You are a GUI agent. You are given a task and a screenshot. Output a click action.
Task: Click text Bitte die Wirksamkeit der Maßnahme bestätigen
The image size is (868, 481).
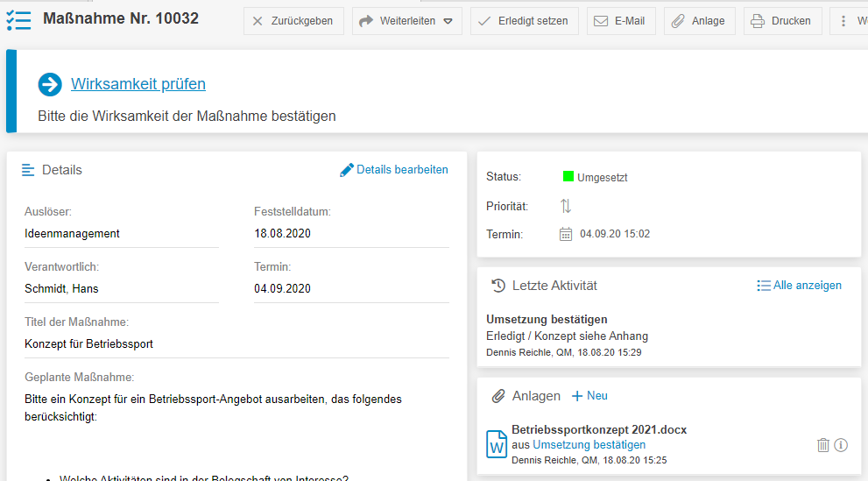[187, 117]
